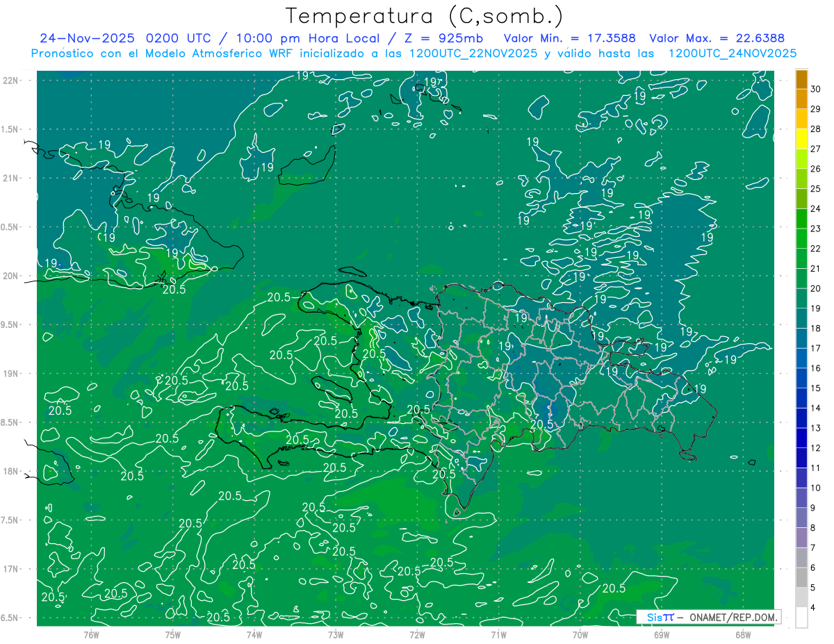Click the title Temperatura (C,somb.)
834x644 pixels.
tap(424, 16)
